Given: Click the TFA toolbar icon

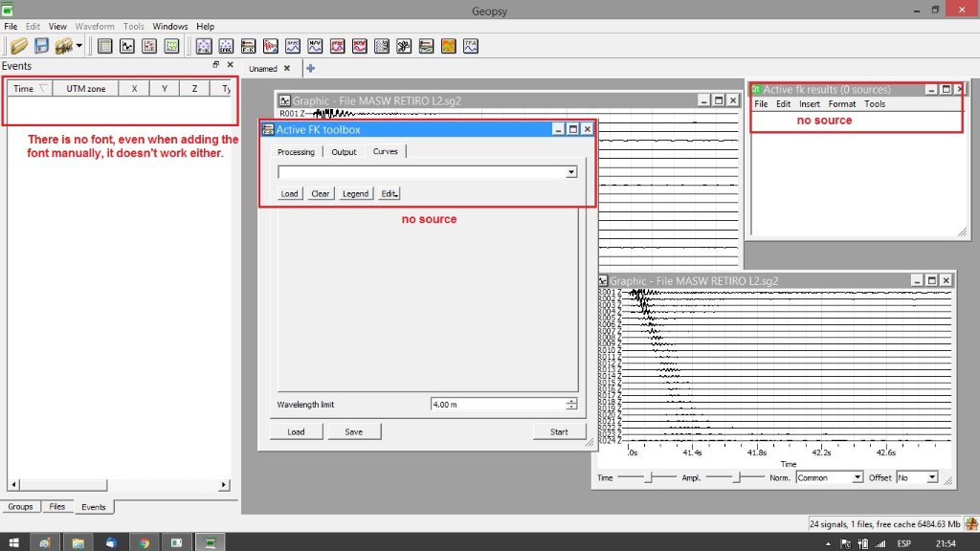Looking at the screenshot, I should (470, 46).
